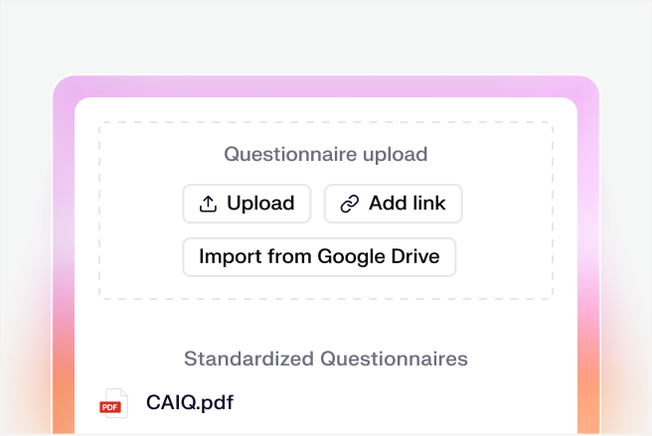The image size is (652, 436).
Task: Click the Questionnaire upload heading
Action: (x=325, y=154)
